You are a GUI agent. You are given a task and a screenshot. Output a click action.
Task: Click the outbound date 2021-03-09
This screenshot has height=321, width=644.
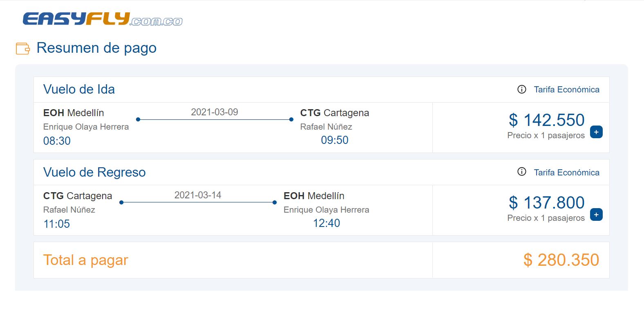tap(215, 112)
